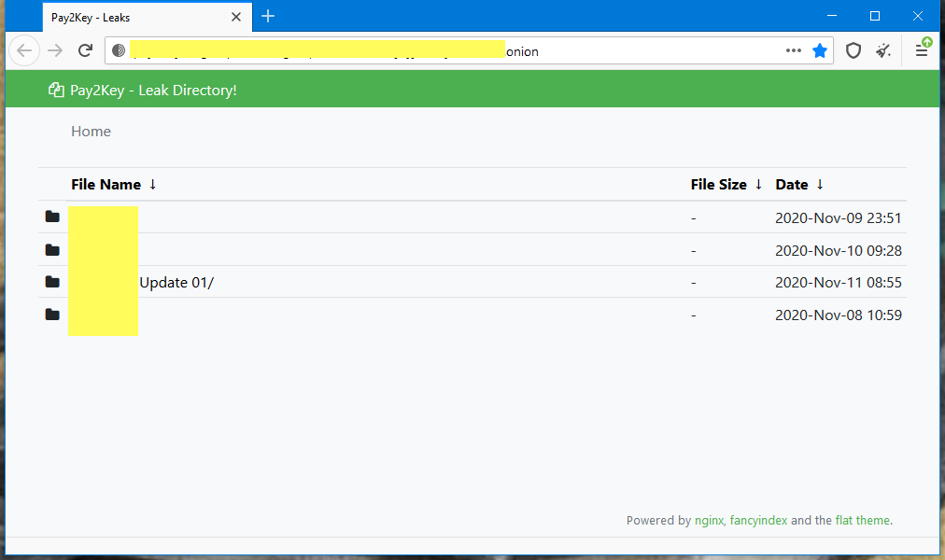The image size is (945, 560).
Task: Open the flat theme footer link
Action: coord(863,520)
